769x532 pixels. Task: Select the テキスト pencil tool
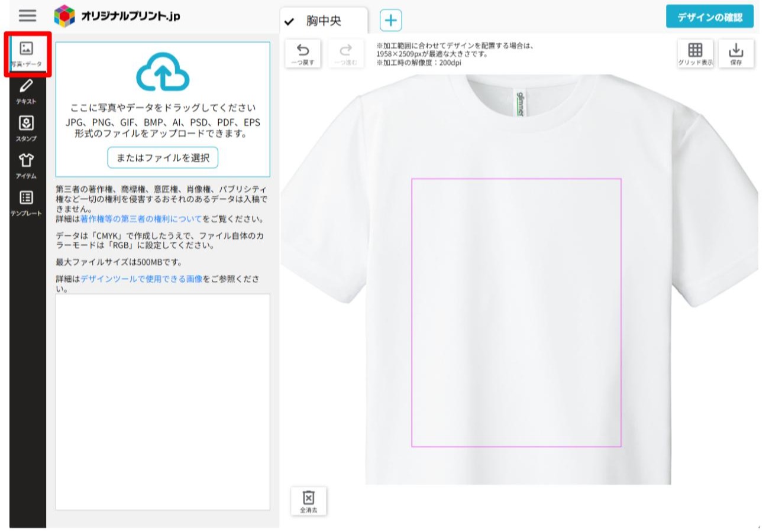point(26,92)
